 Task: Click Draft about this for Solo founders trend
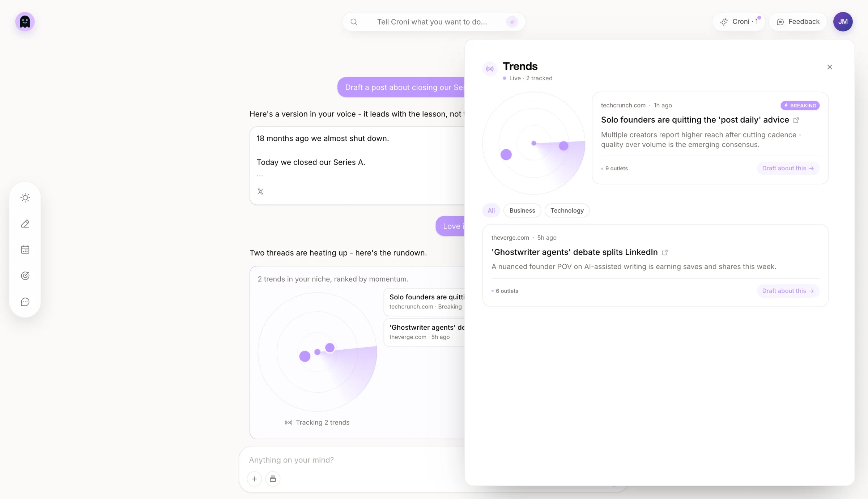point(788,168)
